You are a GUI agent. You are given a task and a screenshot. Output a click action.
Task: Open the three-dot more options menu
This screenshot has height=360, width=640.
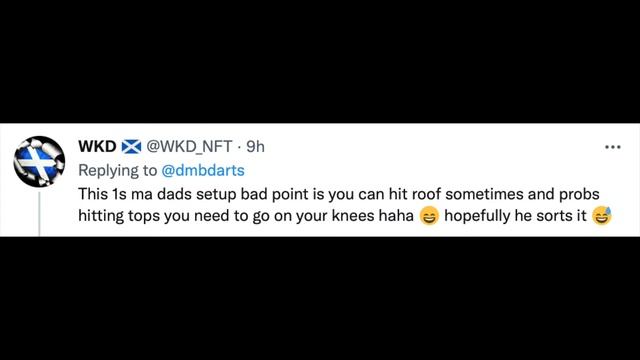coord(613,147)
